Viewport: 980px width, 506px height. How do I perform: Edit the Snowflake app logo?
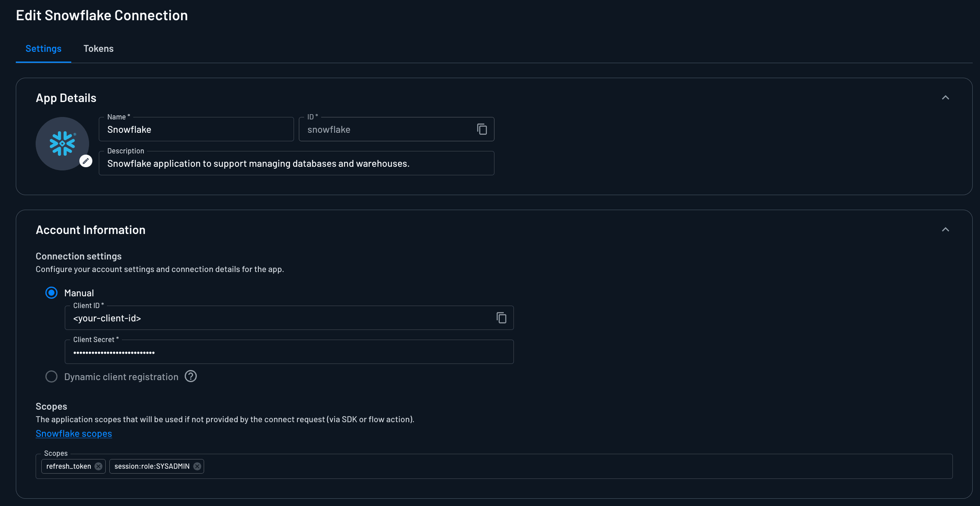click(x=85, y=161)
